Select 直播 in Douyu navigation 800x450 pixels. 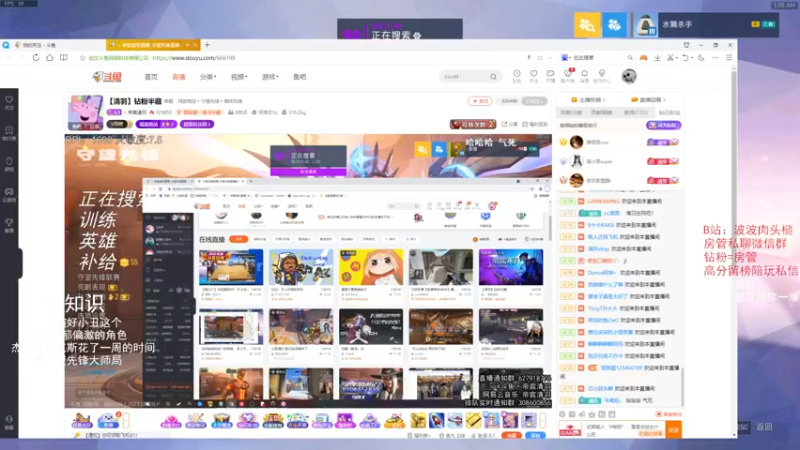179,77
